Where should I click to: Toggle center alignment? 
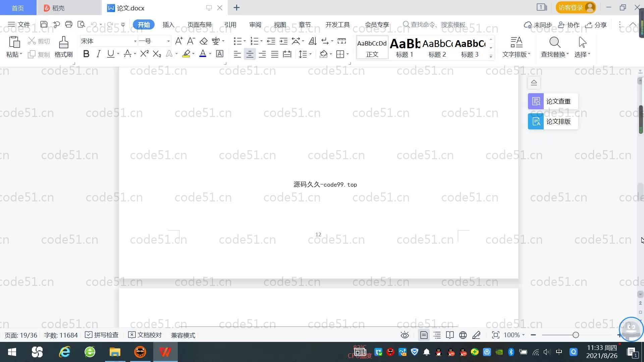click(x=250, y=54)
